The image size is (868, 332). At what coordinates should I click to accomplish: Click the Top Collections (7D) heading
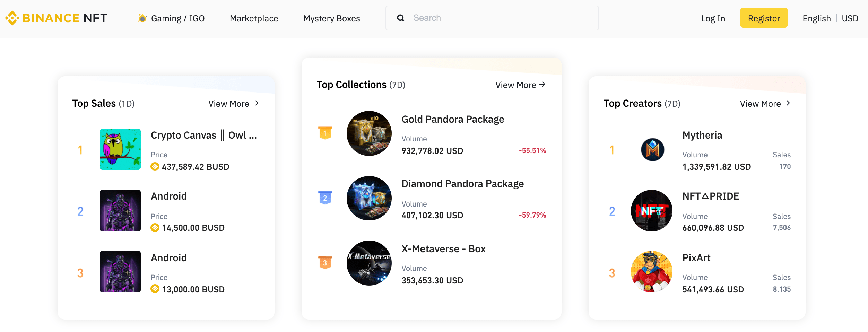361,85
